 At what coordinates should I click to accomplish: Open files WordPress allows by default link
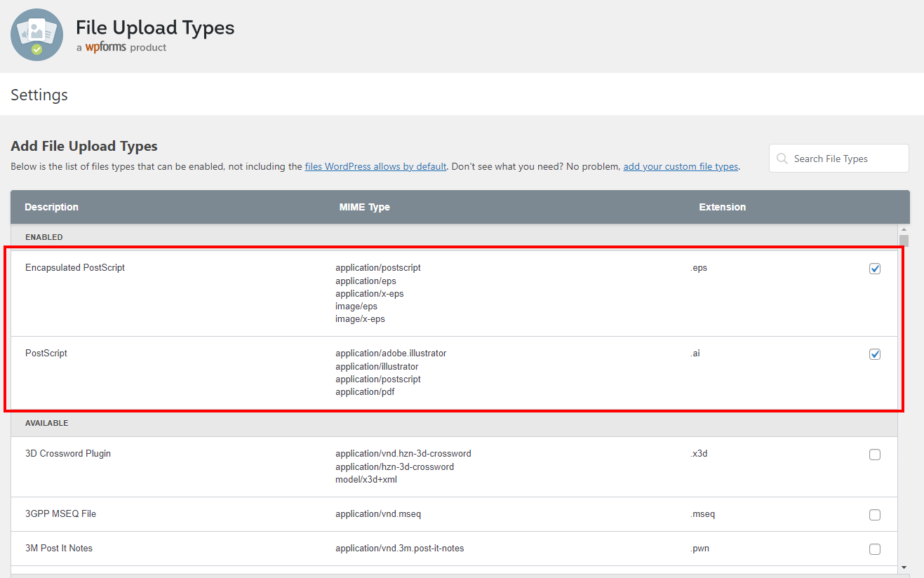[375, 167]
